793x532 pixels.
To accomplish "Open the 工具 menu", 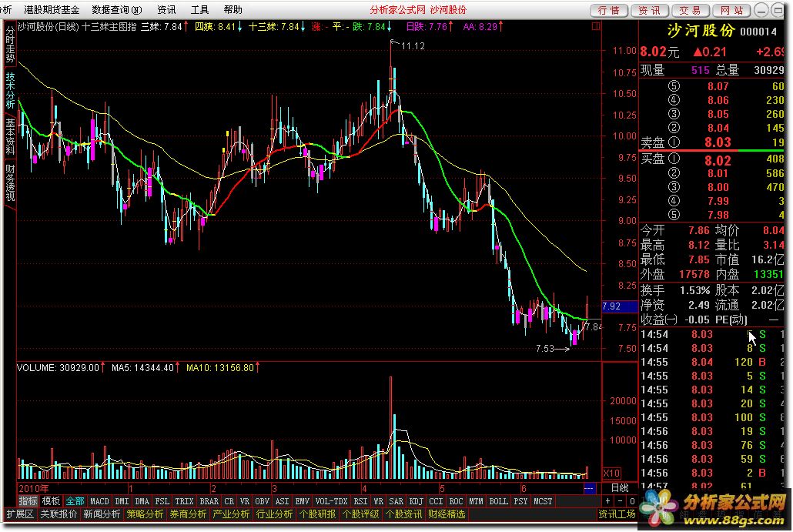I will pos(199,9).
